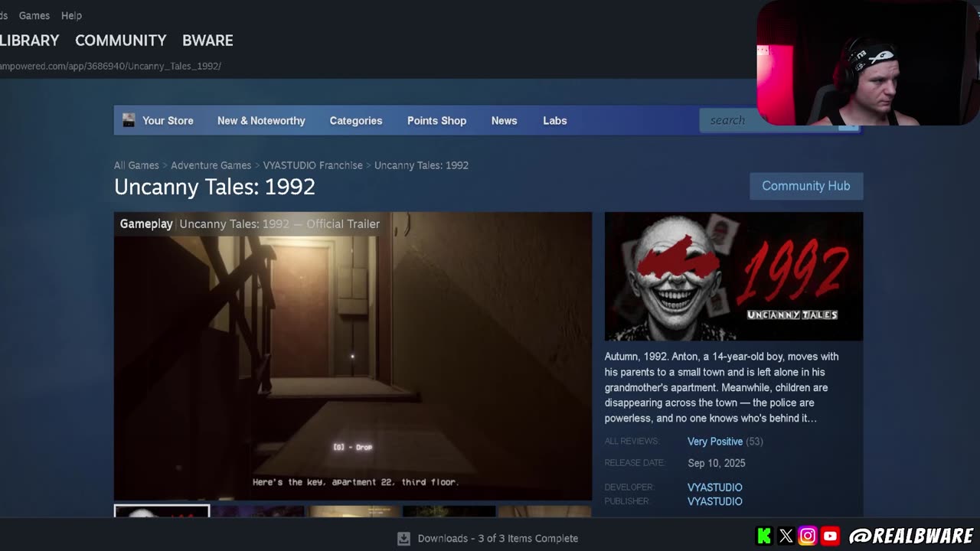Viewport: 980px width, 551px height.
Task: Select the second screenshot thumbnail
Action: pyautogui.click(x=259, y=511)
